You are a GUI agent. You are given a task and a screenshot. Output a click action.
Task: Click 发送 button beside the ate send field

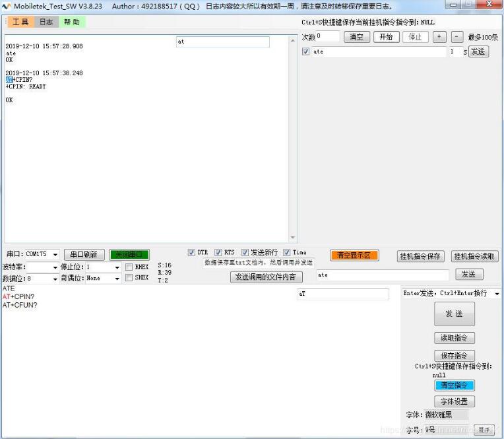point(469,275)
